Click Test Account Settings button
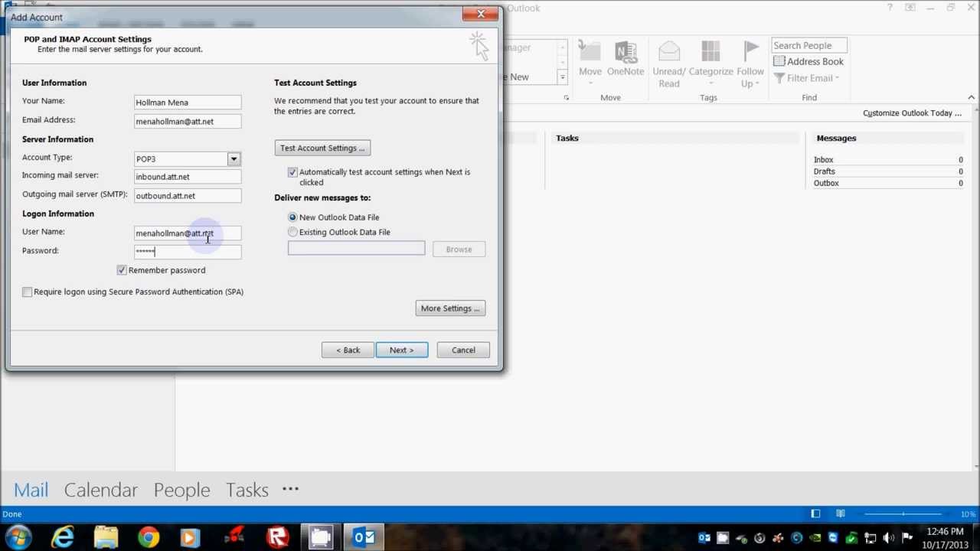The width and height of the screenshot is (980, 551). tap(322, 148)
